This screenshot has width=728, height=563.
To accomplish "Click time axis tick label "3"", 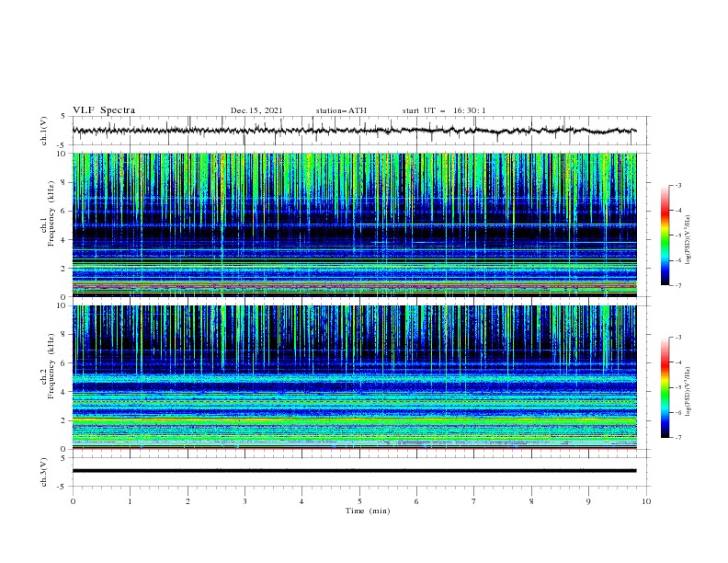I will (x=245, y=501).
